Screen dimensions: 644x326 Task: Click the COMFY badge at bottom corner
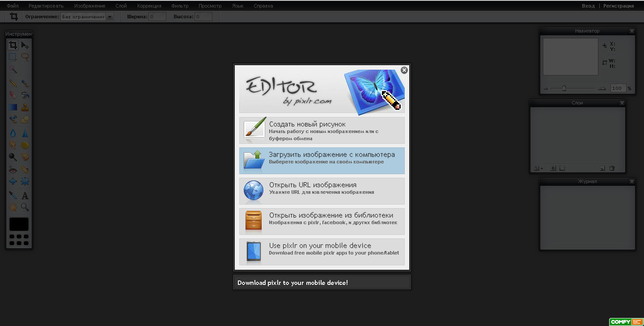[626, 322]
